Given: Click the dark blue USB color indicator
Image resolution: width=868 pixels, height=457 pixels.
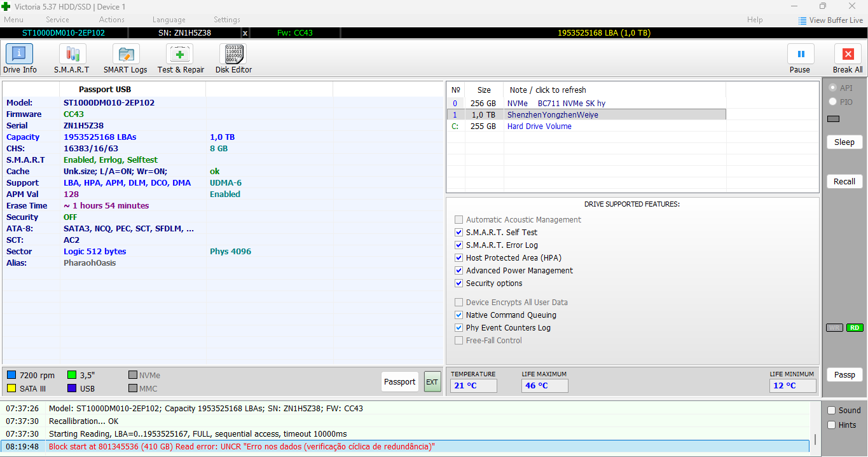Looking at the screenshot, I should click(x=72, y=388).
